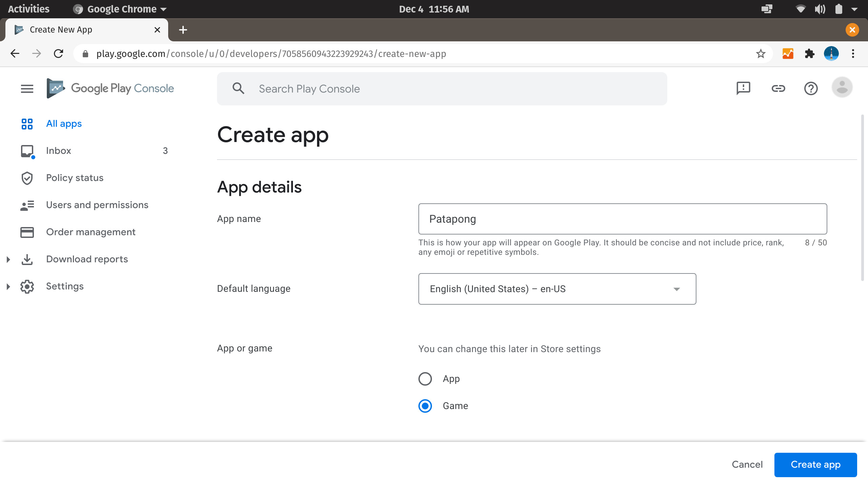Open Download reports
Image resolution: width=868 pixels, height=488 pixels.
87,259
